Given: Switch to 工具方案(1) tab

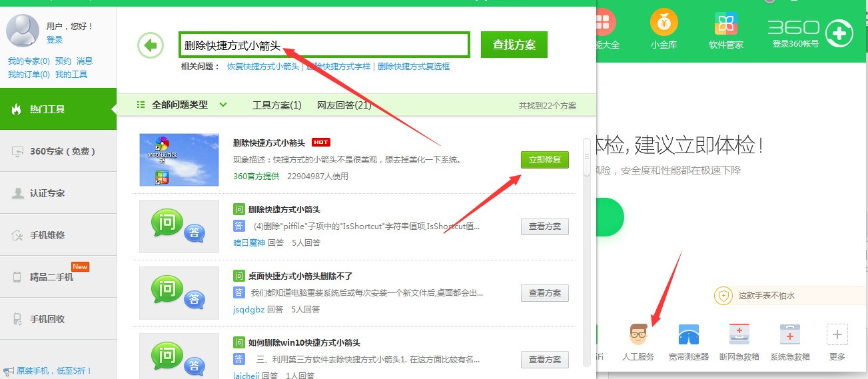Looking at the screenshot, I should 277,105.
